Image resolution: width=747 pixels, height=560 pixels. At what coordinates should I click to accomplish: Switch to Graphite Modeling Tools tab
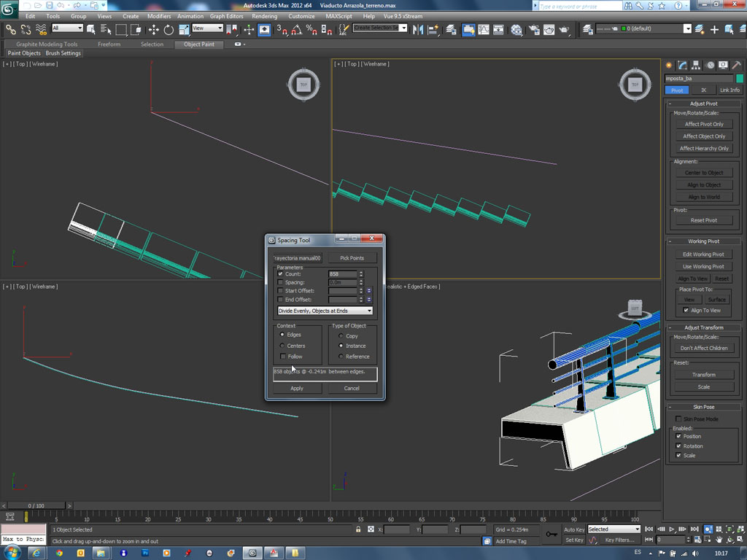47,44
